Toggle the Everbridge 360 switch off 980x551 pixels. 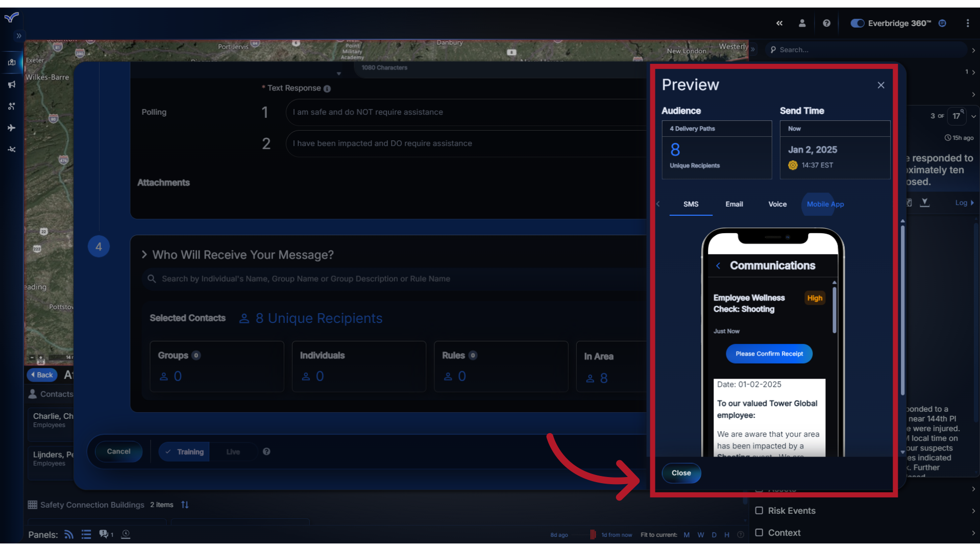pyautogui.click(x=857, y=23)
